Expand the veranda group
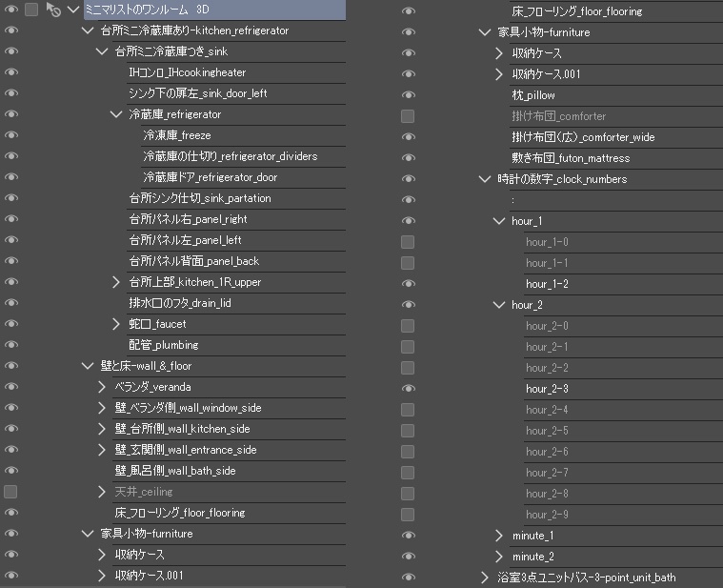 (103, 387)
